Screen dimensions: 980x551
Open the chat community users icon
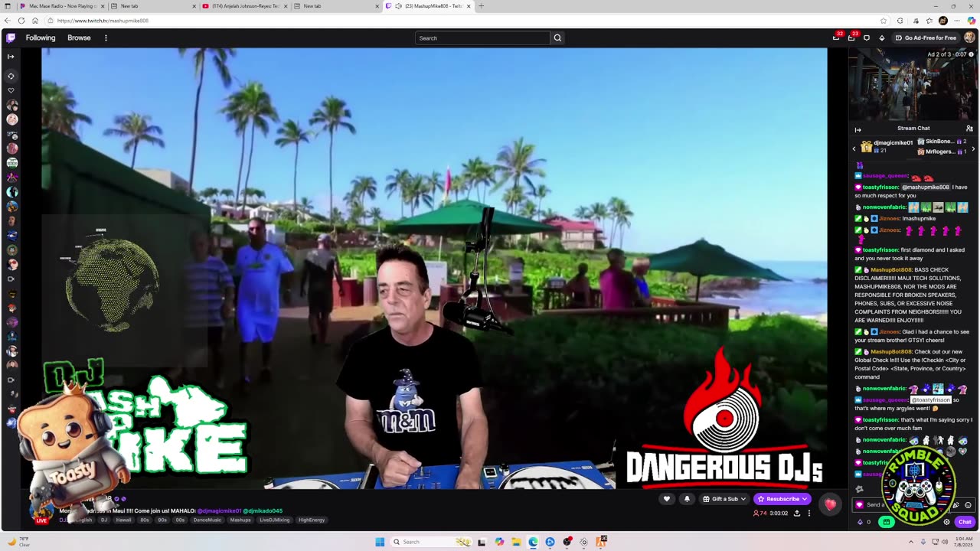pyautogui.click(x=969, y=129)
